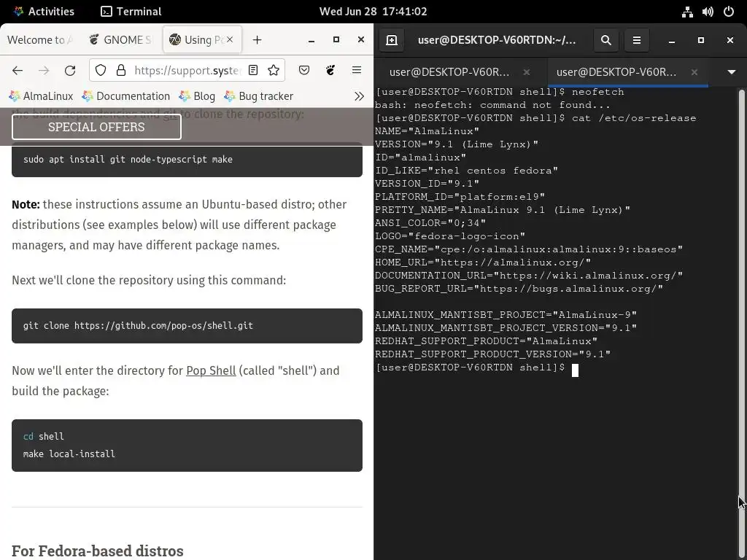Click the cd shell code line
This screenshot has width=747, height=560.
tap(43, 436)
